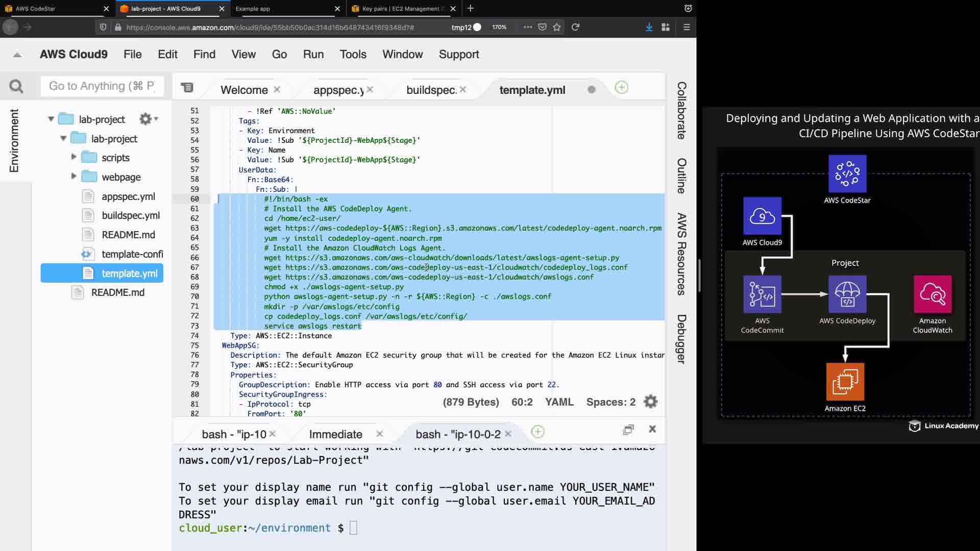980x551 pixels.
Task: Select YAML language mode in status bar
Action: 559,402
